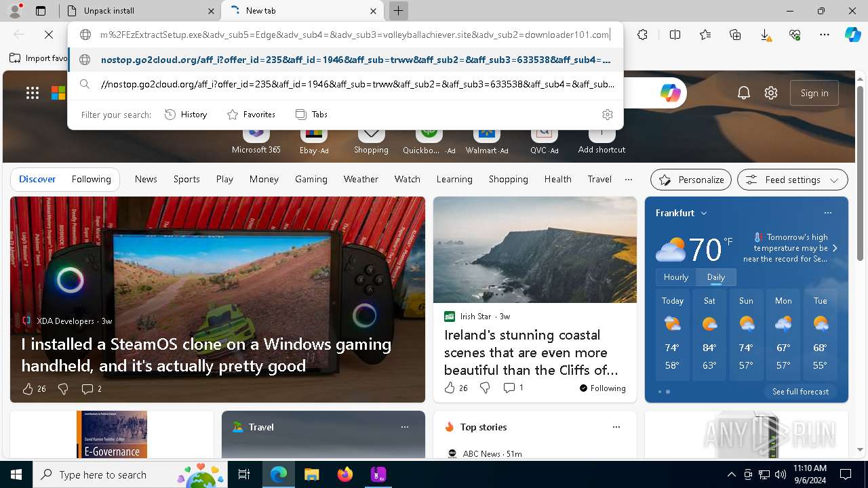This screenshot has height=488, width=868.
Task: Open the News category
Action: pyautogui.click(x=146, y=179)
